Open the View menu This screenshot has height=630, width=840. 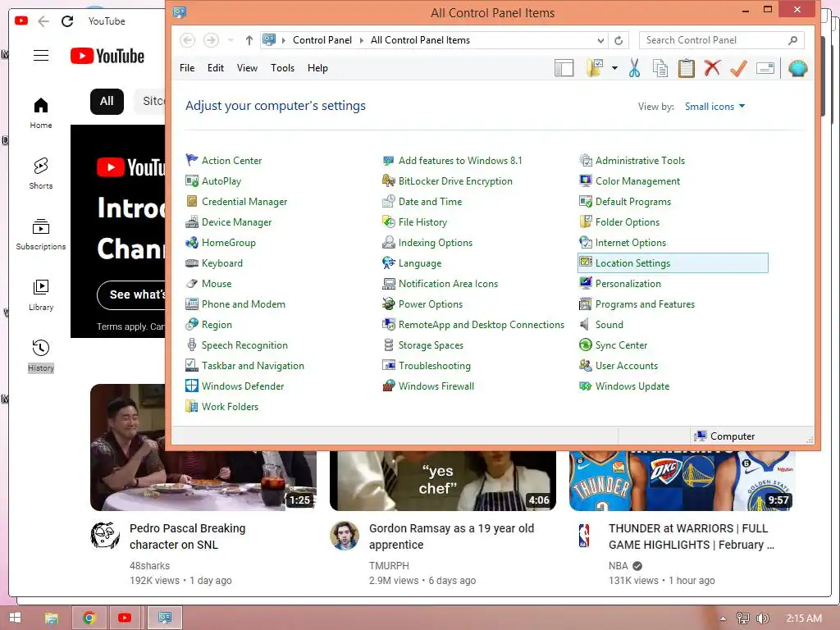[247, 68]
